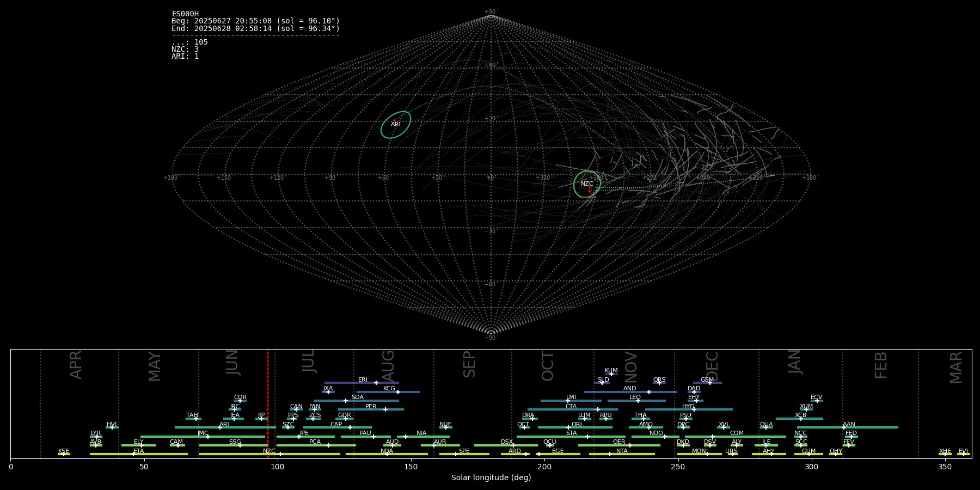This screenshot has height=490, width=980.
Task: Click the 'ES000H' station title text
Action: (x=185, y=14)
